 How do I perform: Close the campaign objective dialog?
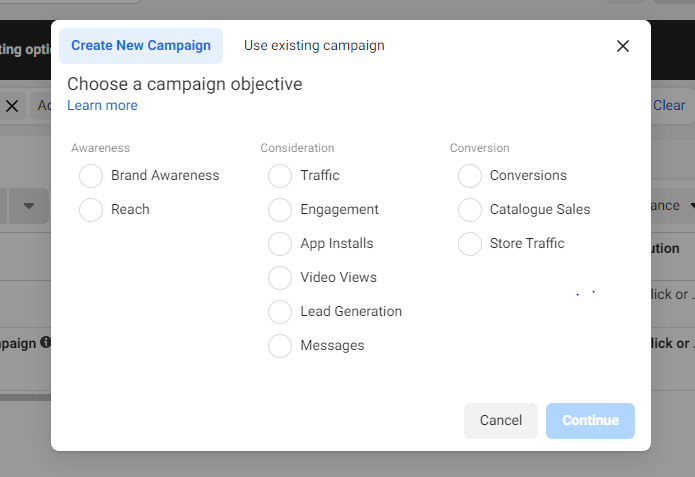pyautogui.click(x=623, y=46)
